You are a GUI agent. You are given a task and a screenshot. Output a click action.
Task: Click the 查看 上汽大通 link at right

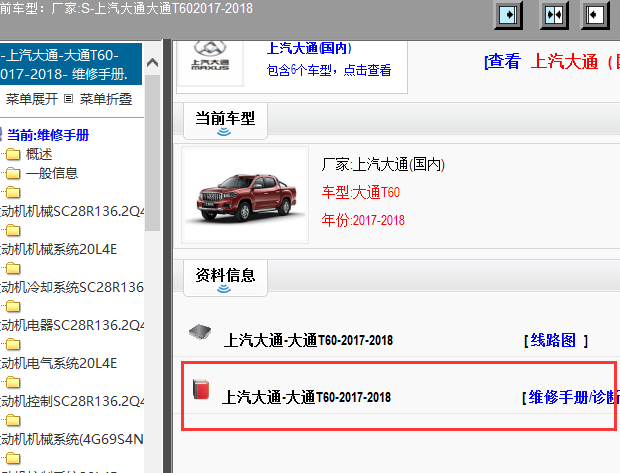tap(552, 62)
